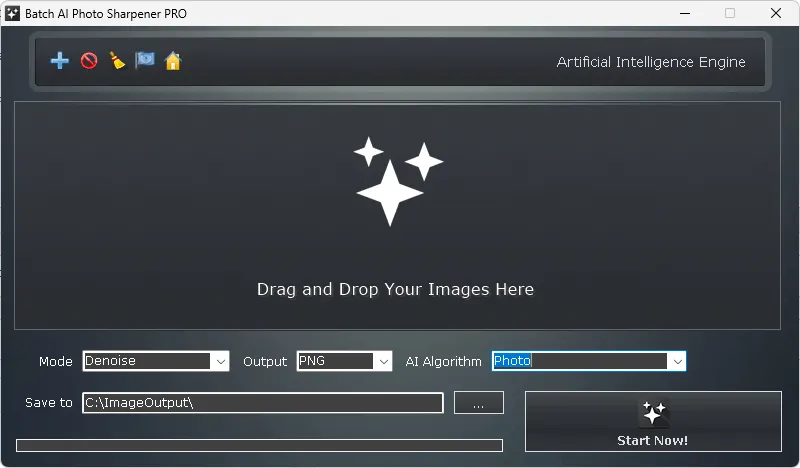
Task: Expand the AI Algorithm dropdown showing Photo
Action: [x=677, y=361]
